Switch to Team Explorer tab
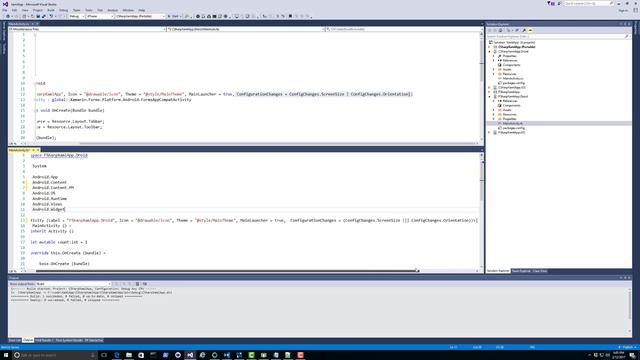Viewport: 640px width, 360px height. click(521, 271)
